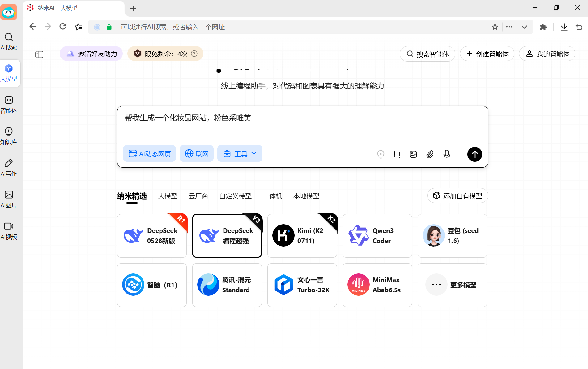Switch to the 一体机 tab

(272, 196)
